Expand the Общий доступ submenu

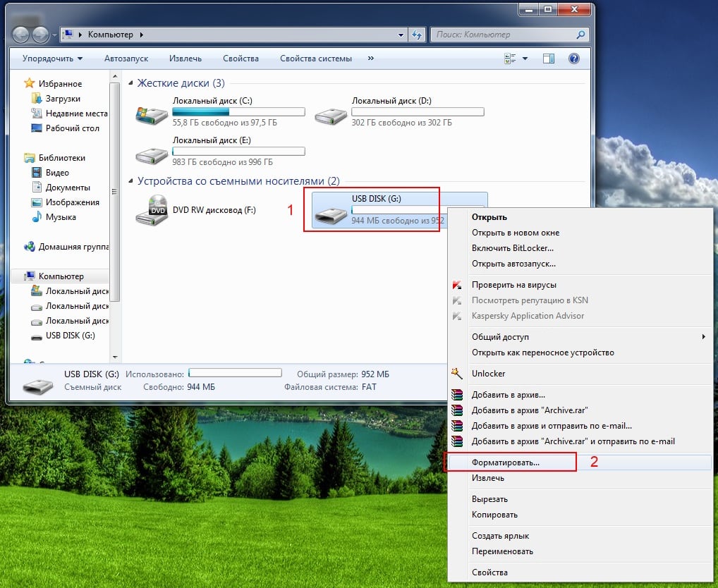point(703,337)
